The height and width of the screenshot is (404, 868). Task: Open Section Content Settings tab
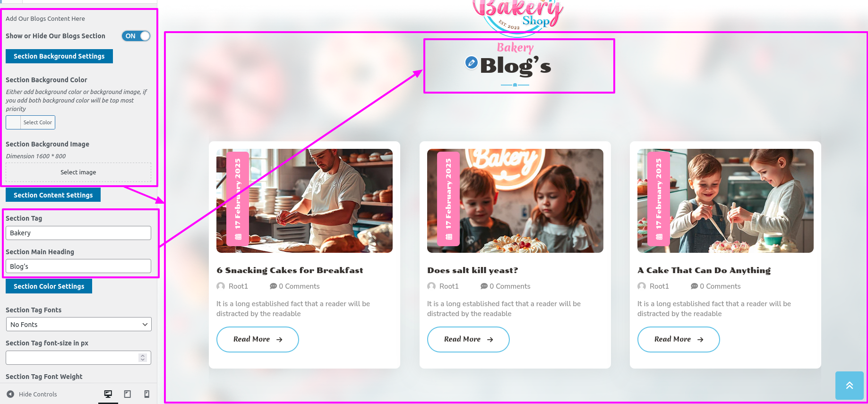pos(53,195)
